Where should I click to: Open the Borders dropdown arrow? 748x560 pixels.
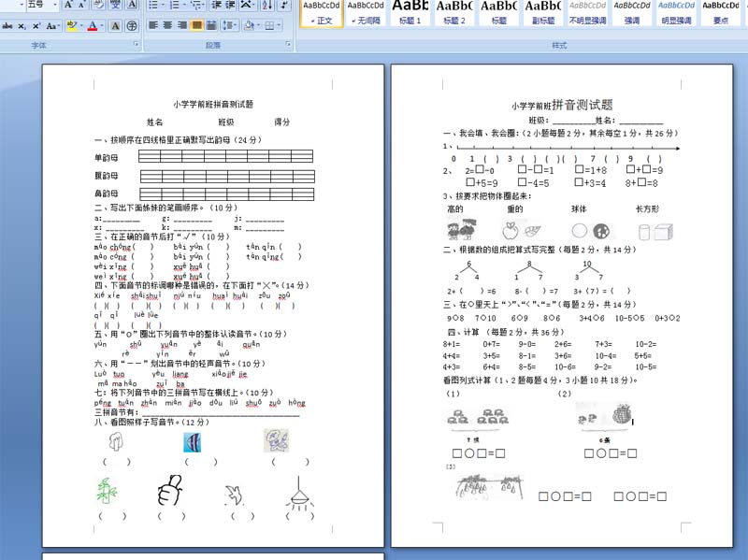pos(279,25)
